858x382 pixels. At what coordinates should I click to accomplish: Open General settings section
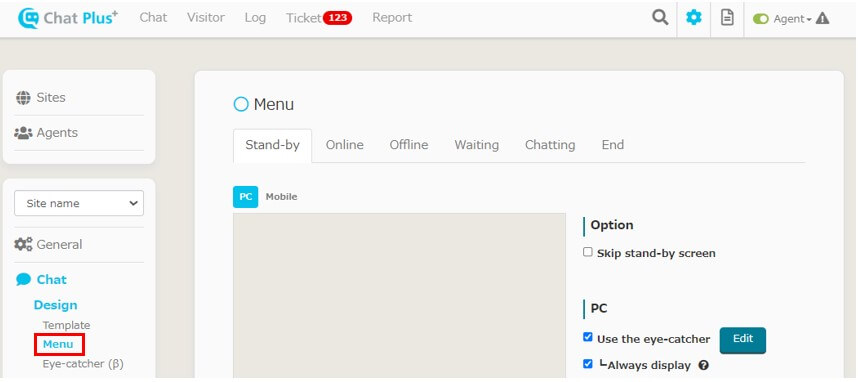point(59,245)
